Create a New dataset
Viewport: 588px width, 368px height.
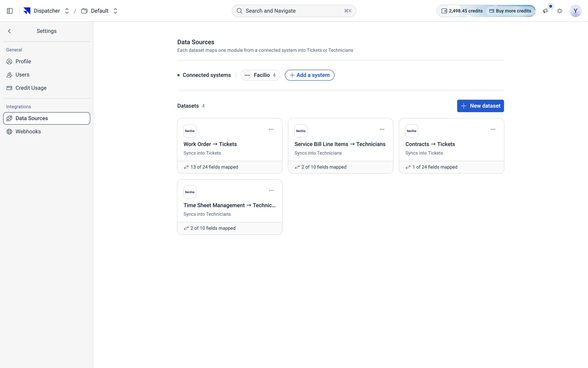(480, 106)
